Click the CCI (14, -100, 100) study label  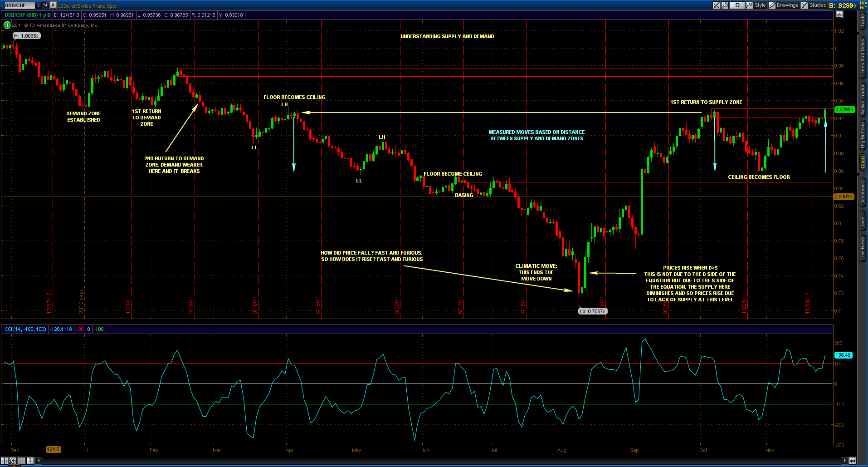pos(25,329)
